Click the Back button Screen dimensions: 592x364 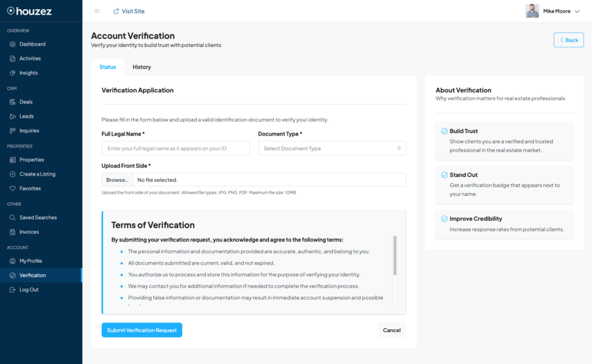point(568,40)
